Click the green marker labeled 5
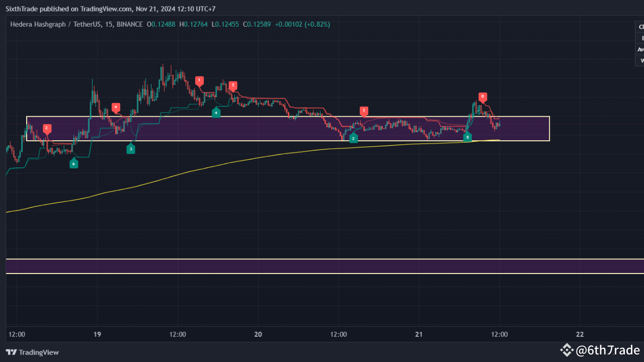The height and width of the screenshot is (362, 644). [467, 137]
